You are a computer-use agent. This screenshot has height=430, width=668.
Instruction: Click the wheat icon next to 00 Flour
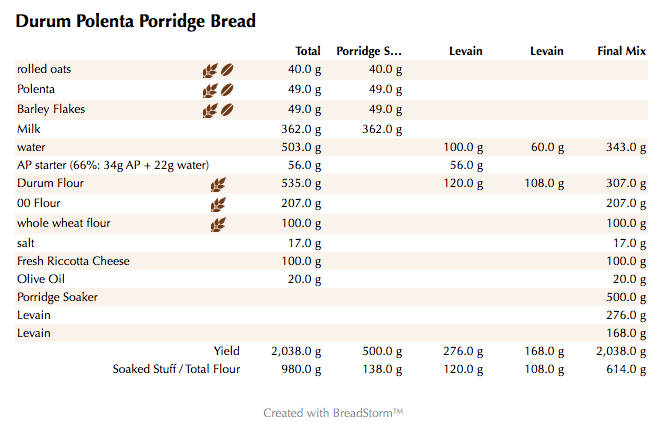218,204
